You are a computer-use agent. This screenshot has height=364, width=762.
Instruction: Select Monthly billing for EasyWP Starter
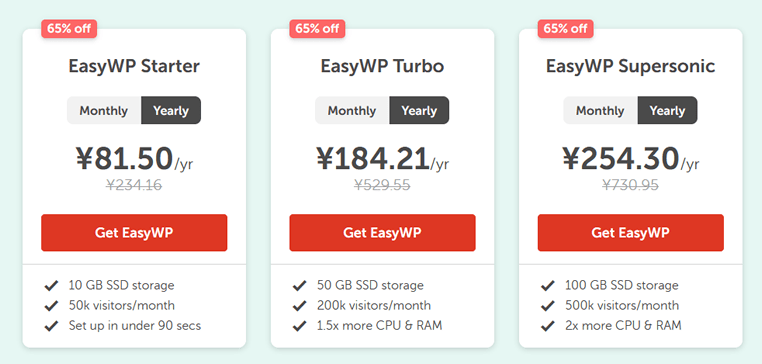coord(104,110)
